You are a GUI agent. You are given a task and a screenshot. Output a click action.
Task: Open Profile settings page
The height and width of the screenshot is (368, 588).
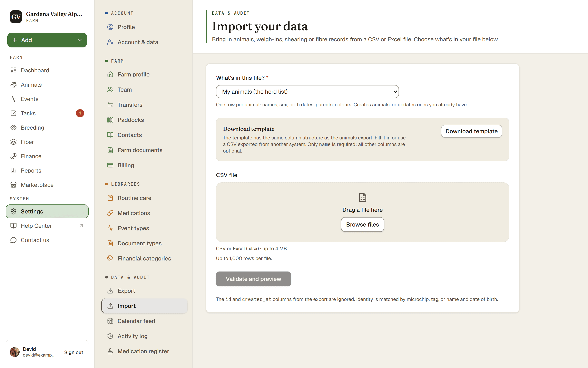click(x=144, y=27)
